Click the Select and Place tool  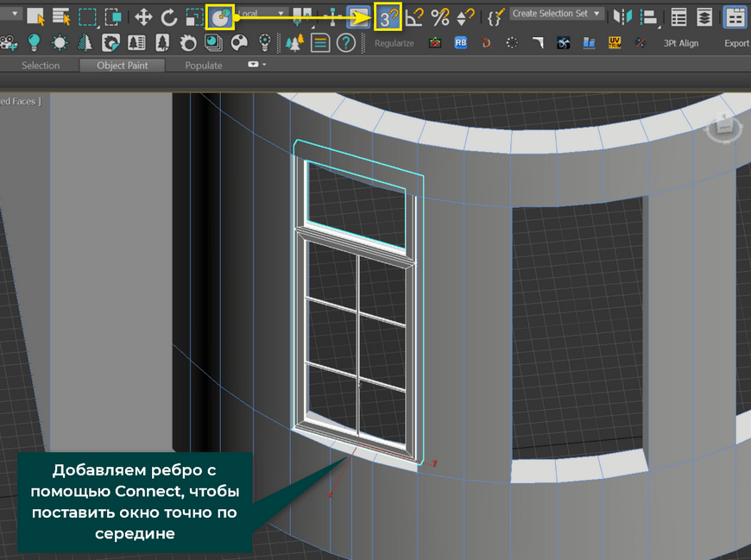[x=221, y=16]
